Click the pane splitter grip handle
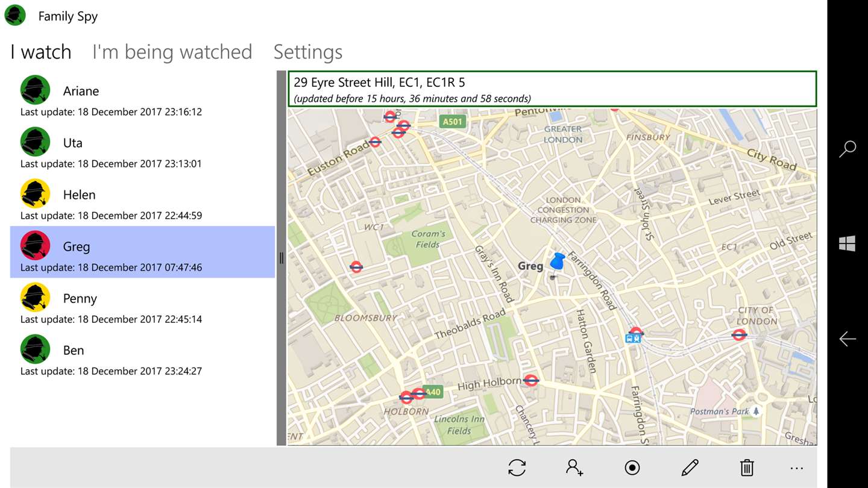Screen dimensions: 868x488 tap(281, 258)
